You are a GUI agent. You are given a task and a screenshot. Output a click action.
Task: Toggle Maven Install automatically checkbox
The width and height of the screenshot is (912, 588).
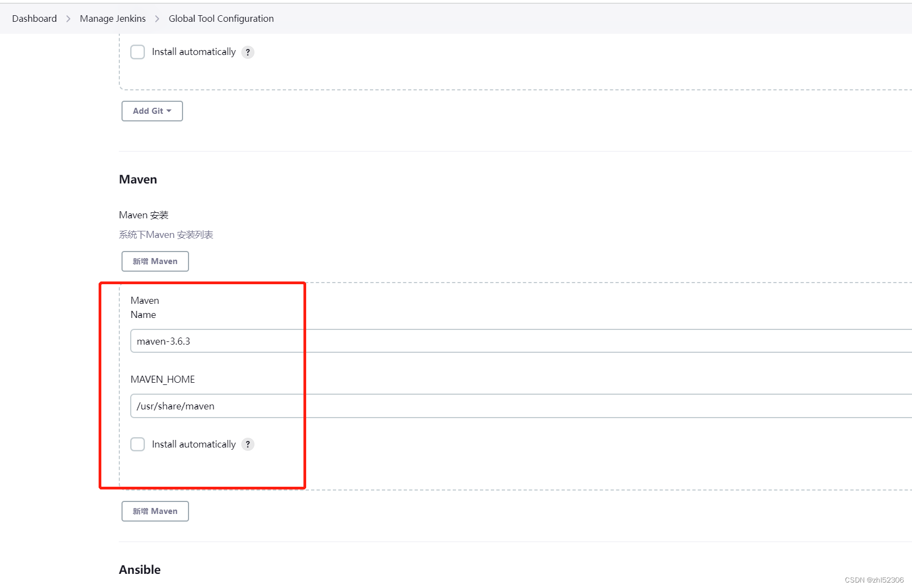coord(138,444)
